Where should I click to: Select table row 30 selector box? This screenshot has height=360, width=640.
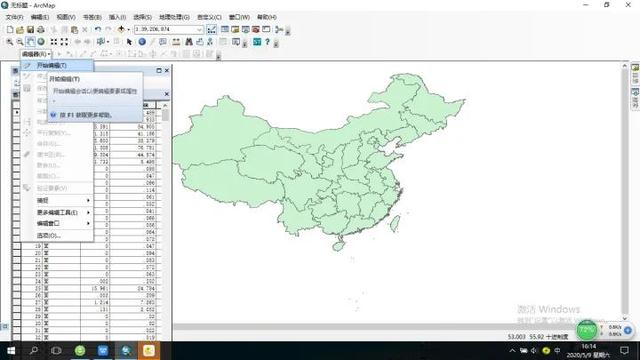coord(16,324)
